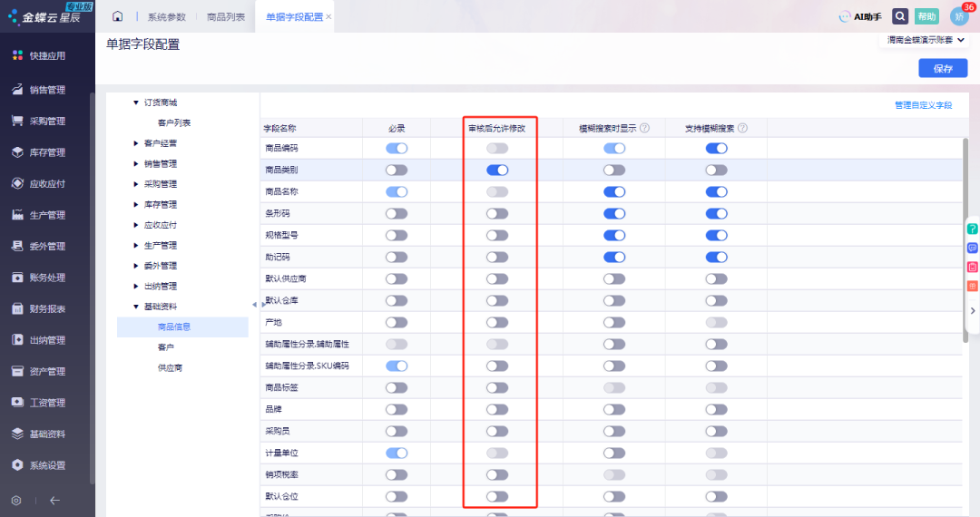980x517 pixels.
Task: Toggle 必录 for 商品类别
Action: pos(397,170)
